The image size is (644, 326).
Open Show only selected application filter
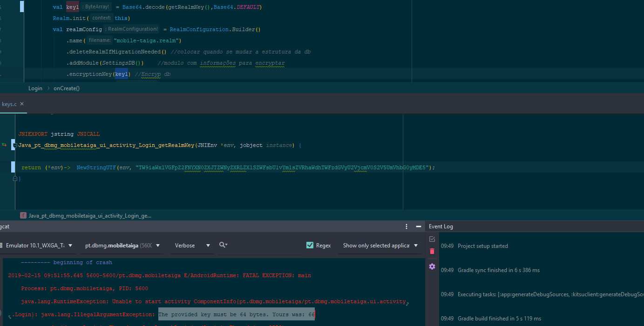(380, 246)
